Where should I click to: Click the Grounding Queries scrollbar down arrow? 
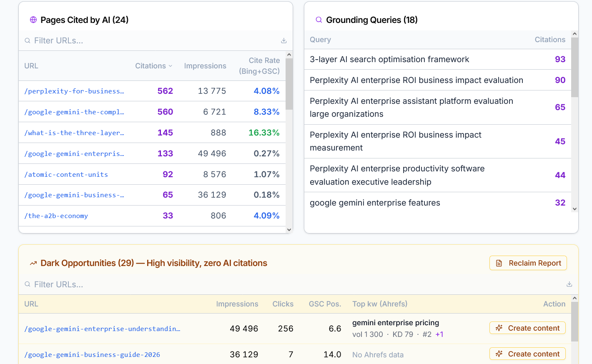[574, 209]
